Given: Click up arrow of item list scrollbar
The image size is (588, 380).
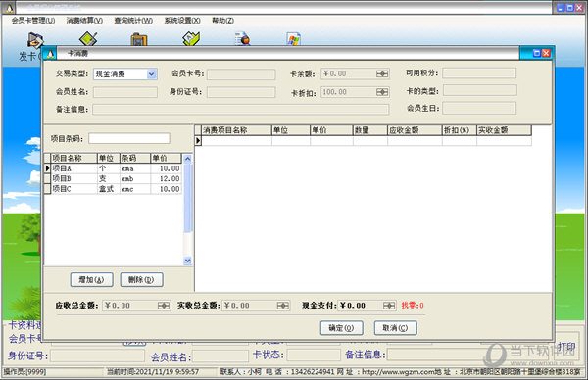Looking at the screenshot, I should (188, 159).
